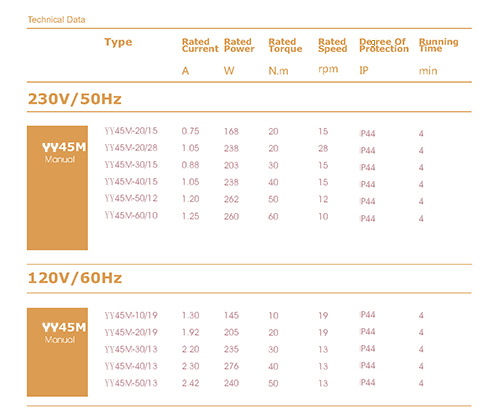Click the "W" unit label
500x420 pixels.
pos(229,71)
